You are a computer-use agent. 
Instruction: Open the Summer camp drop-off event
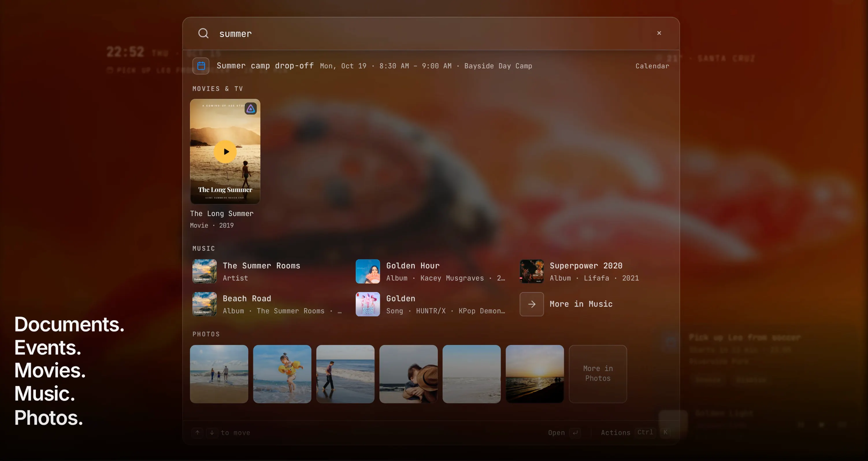pos(431,66)
